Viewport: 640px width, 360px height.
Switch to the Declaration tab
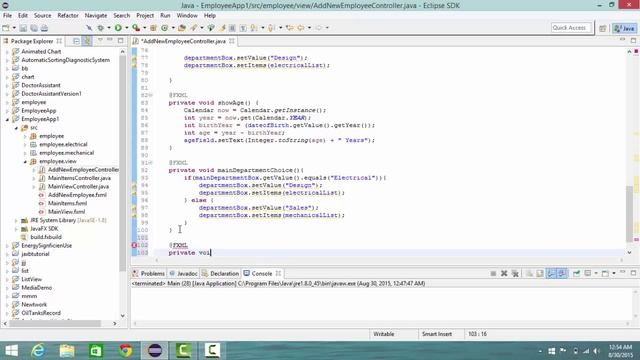coord(220,273)
